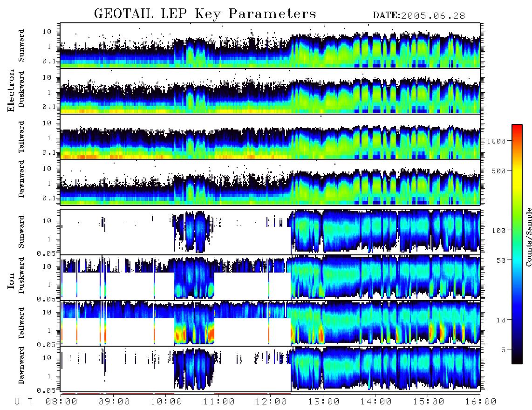Click the rainbow Counts/Sample color bar
Image resolution: width=532 pixels, height=410 pixels.
[x=517, y=244]
